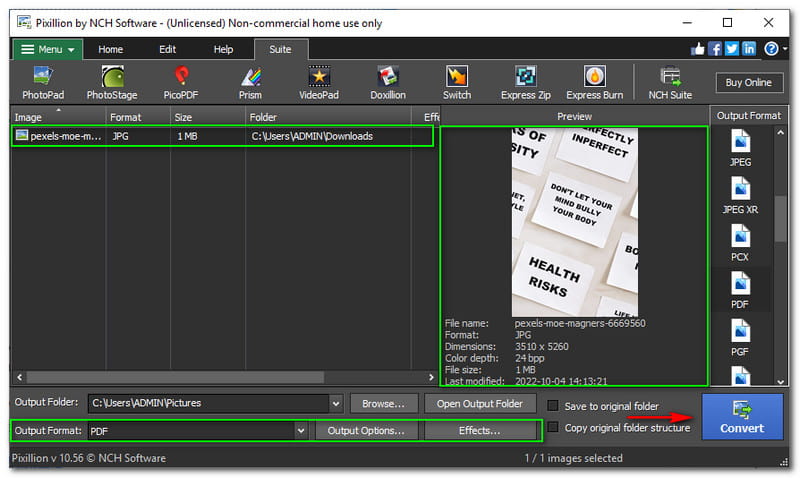The height and width of the screenshot is (478, 800).
Task: Open Express Burn from toolbar
Action: coord(594,82)
